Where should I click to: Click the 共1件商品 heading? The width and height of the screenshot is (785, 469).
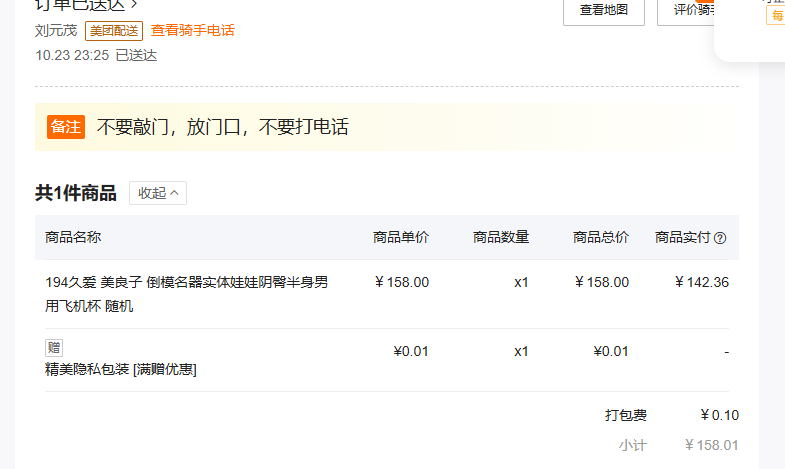point(76,193)
